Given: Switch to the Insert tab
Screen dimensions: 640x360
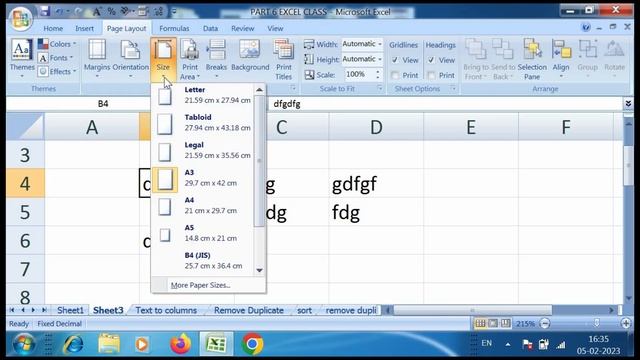Looking at the screenshot, I should click(x=84, y=28).
